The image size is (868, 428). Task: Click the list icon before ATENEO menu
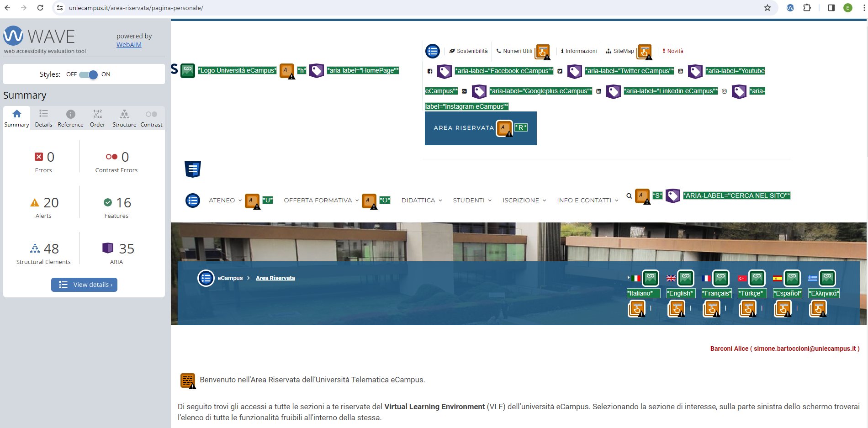click(193, 200)
